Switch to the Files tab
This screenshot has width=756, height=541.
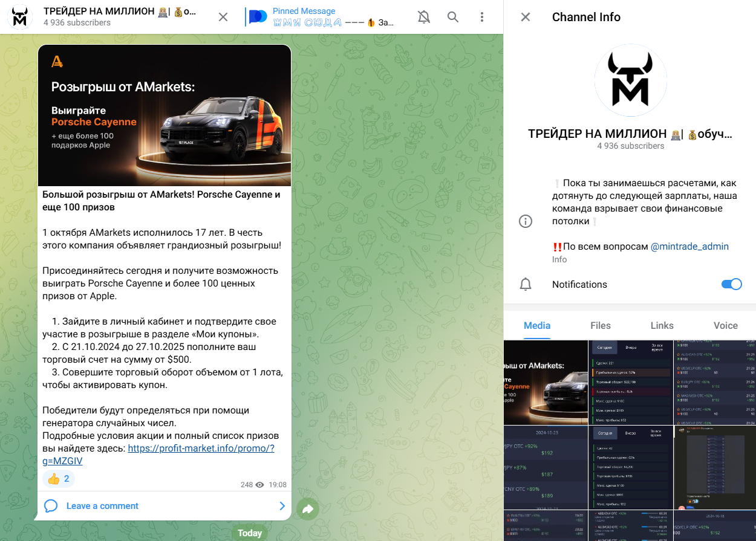601,325
